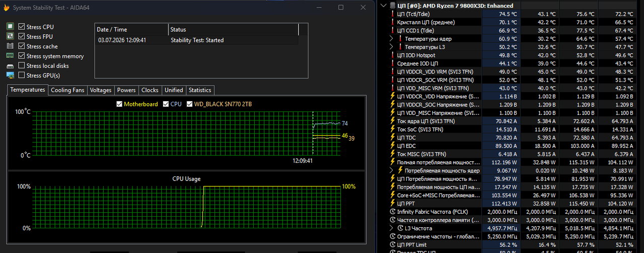The image size is (644, 253).
Task: Collapse the AMD Ryzen 7 9800X3D sensor group
Action: pyautogui.click(x=385, y=6)
